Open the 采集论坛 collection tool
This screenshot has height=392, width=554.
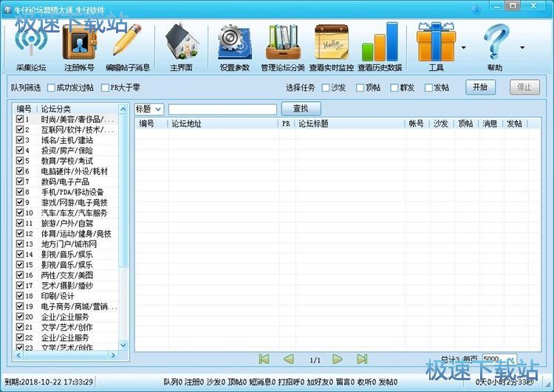(x=30, y=46)
